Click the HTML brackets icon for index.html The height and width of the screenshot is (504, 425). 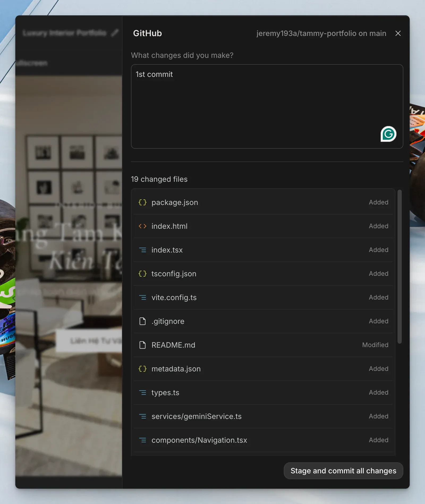point(143,226)
